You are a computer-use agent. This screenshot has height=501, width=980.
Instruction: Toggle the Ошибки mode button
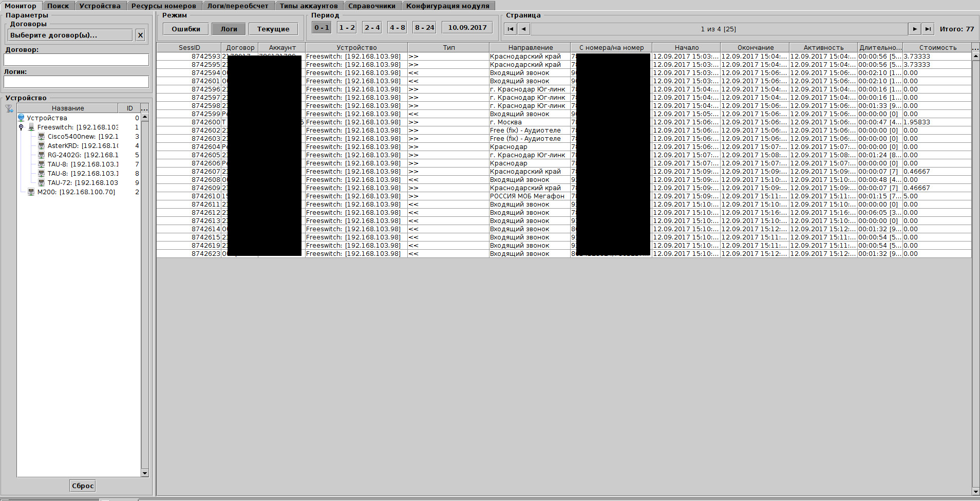click(x=185, y=29)
